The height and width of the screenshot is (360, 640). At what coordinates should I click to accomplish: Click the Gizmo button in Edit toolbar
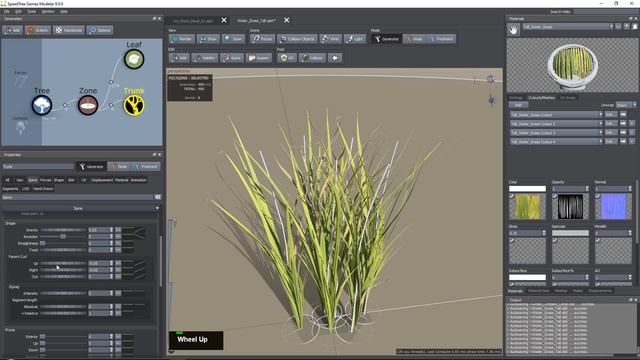[232, 58]
